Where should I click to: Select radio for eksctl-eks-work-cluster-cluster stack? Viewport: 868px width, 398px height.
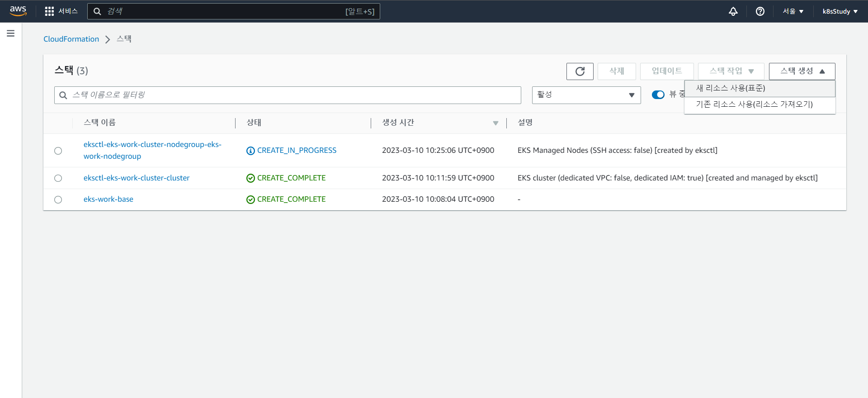click(58, 178)
